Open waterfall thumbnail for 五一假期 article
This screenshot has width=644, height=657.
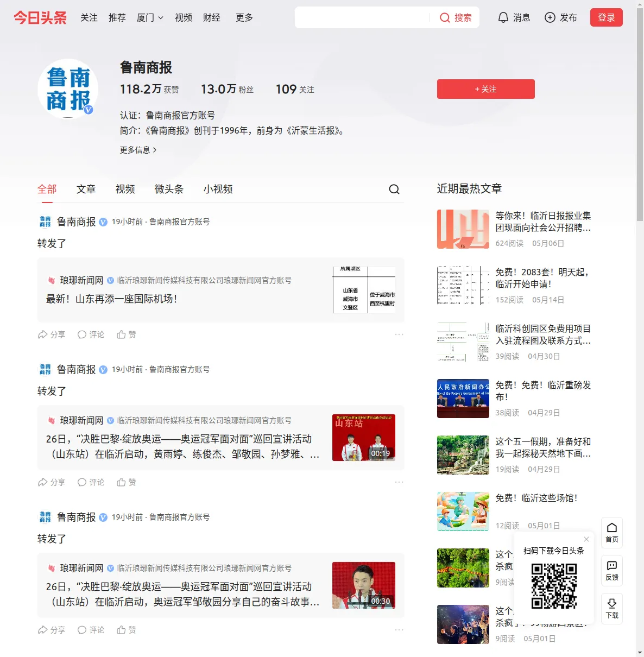pos(463,455)
